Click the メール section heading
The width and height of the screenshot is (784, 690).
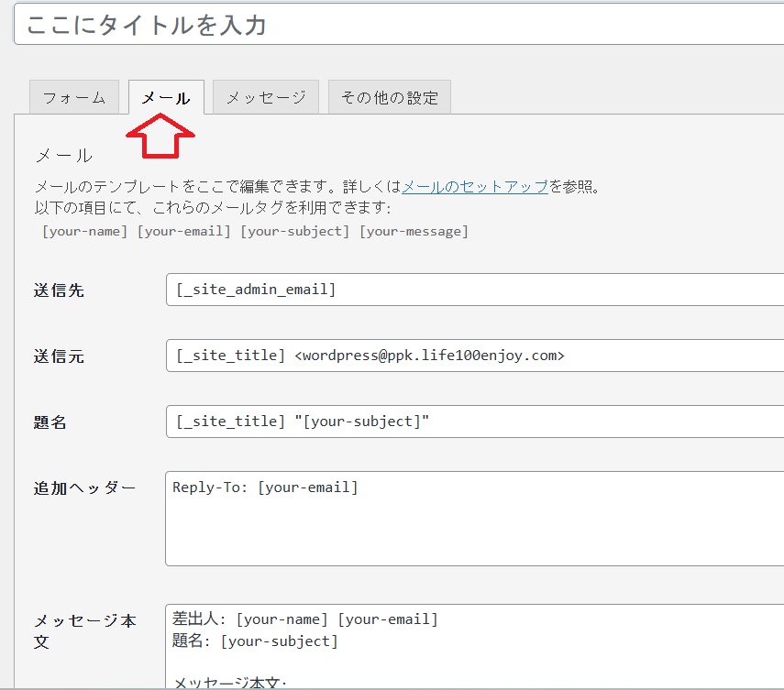pyautogui.click(x=64, y=156)
